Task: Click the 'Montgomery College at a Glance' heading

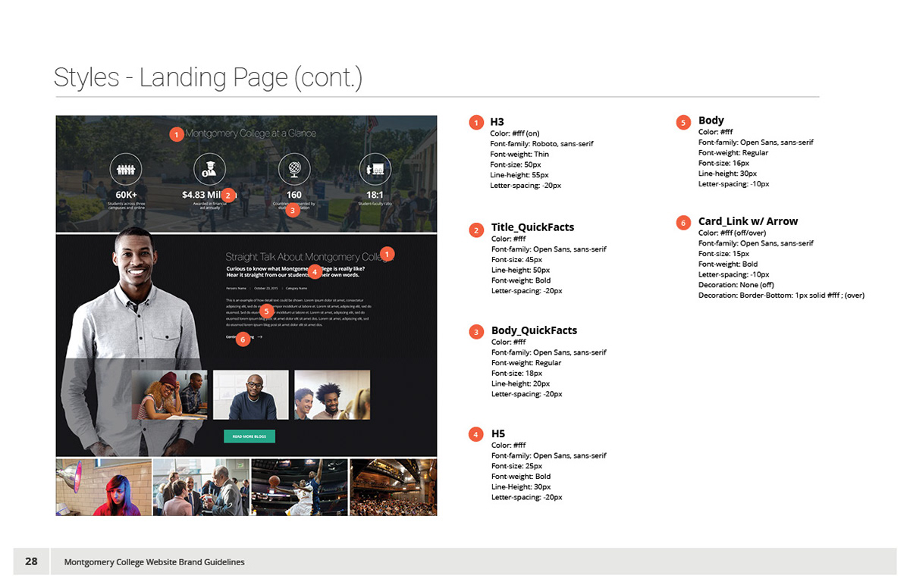Action: (250, 133)
